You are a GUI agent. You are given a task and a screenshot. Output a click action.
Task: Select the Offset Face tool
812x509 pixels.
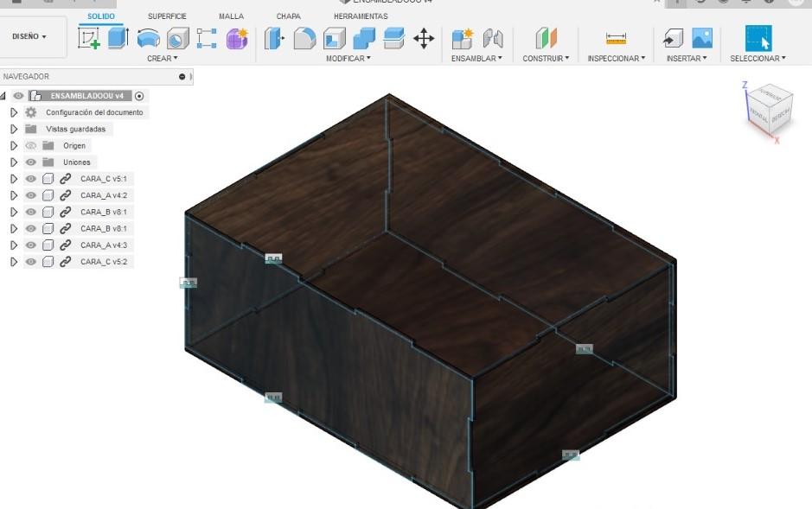394,39
